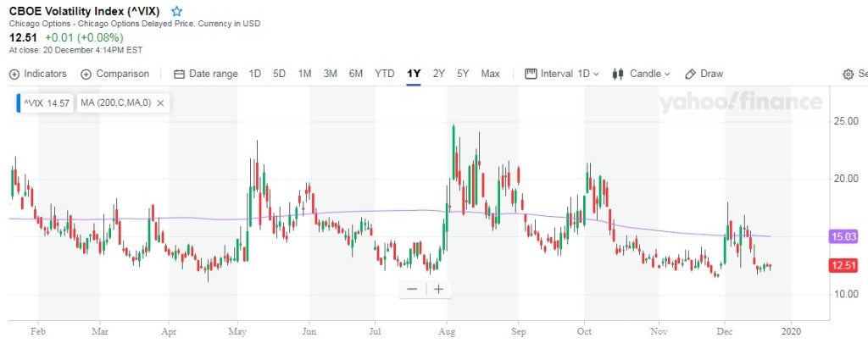868x349 pixels.
Task: Click the MA (200,C,MA,0) legend label
Action: (115, 102)
